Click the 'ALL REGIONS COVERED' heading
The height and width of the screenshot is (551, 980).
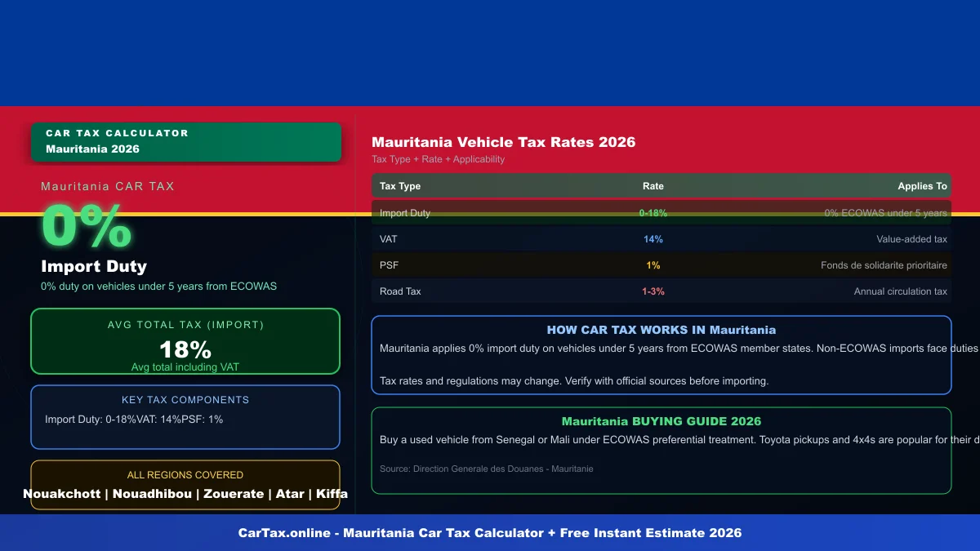185,475
